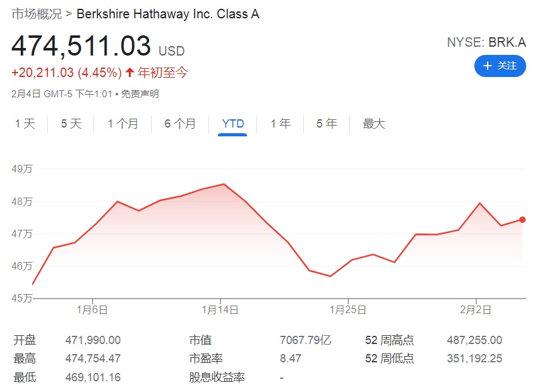Open the 市场概况 breadcrumb link
Image resolution: width=547 pixels, height=392 pixels.
click(37, 14)
